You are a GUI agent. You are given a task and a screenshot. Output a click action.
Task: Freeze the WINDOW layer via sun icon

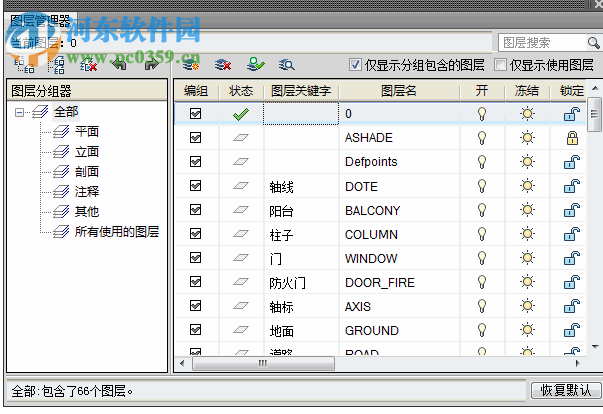527,258
